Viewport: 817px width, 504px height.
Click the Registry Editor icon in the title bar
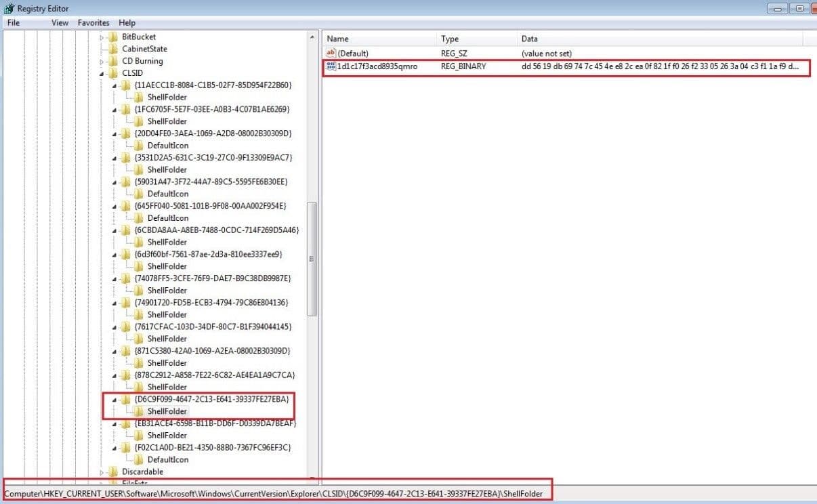tap(7, 8)
